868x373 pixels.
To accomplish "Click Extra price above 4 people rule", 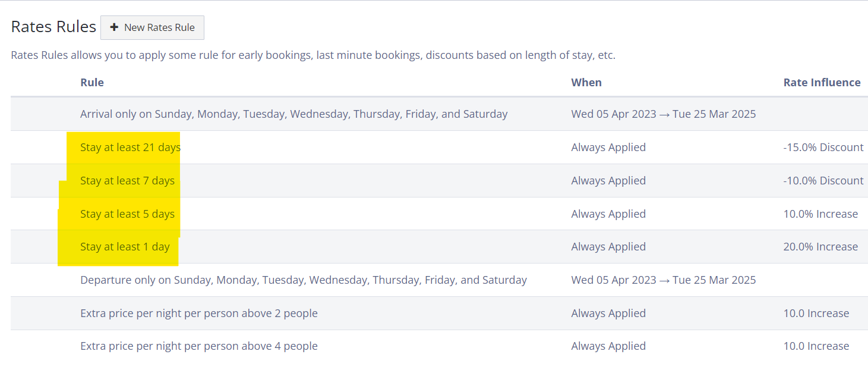I will (x=199, y=346).
